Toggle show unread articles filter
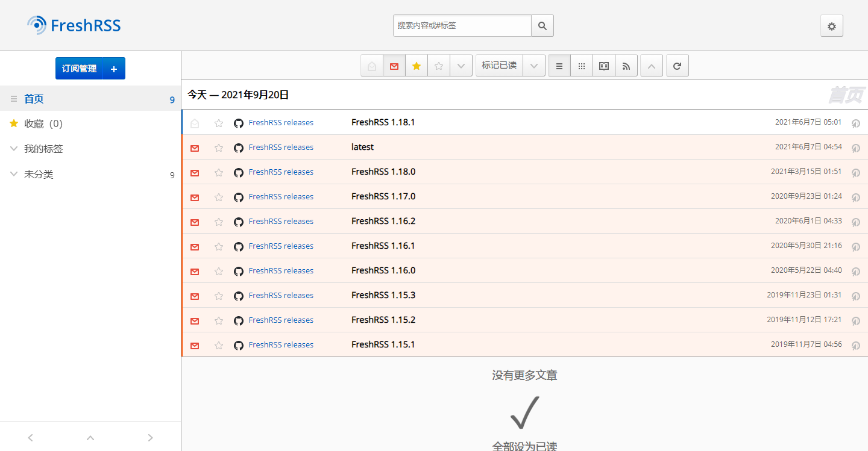This screenshot has height=451, width=868. click(x=394, y=66)
